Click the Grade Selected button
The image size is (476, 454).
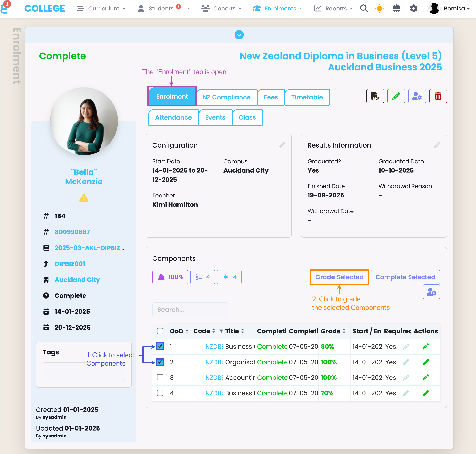tap(339, 277)
